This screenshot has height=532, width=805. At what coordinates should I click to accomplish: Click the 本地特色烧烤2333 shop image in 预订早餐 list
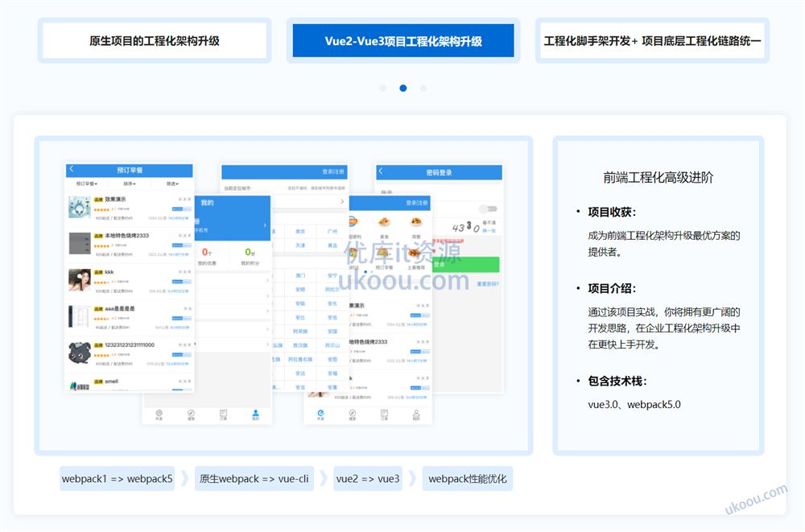[x=80, y=243]
